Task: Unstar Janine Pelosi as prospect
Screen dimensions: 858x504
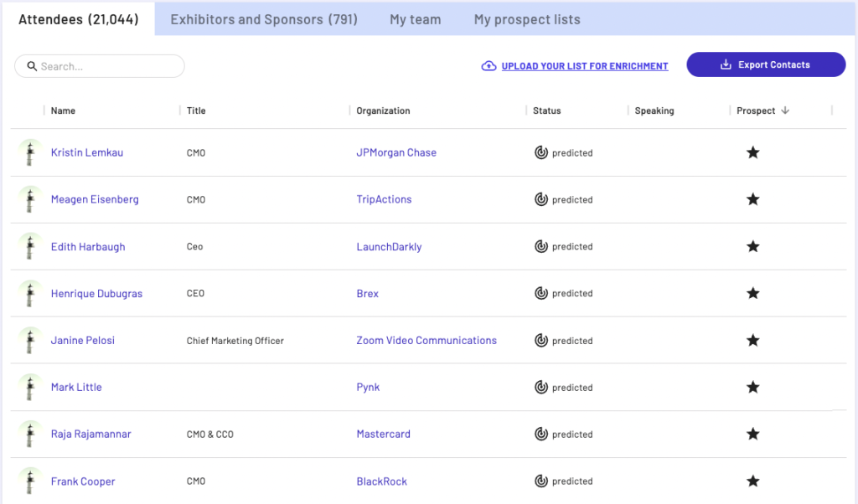Action: (x=752, y=340)
